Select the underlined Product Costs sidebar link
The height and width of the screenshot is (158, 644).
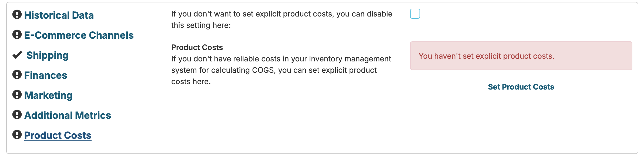point(58,135)
